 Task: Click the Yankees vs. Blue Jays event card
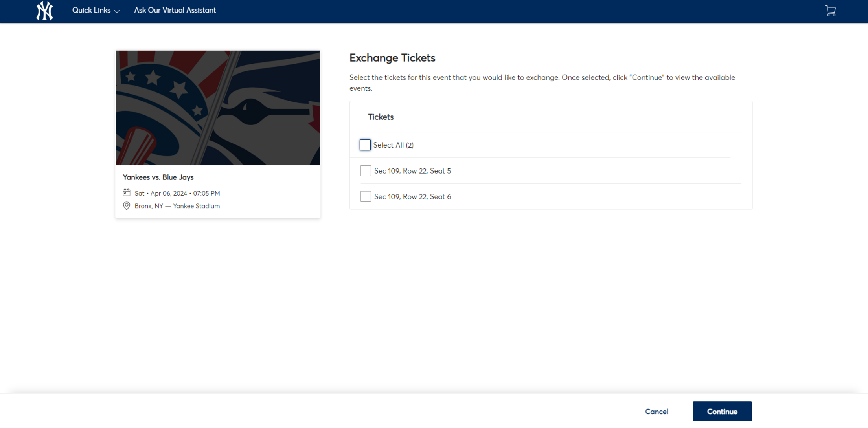[x=217, y=134]
